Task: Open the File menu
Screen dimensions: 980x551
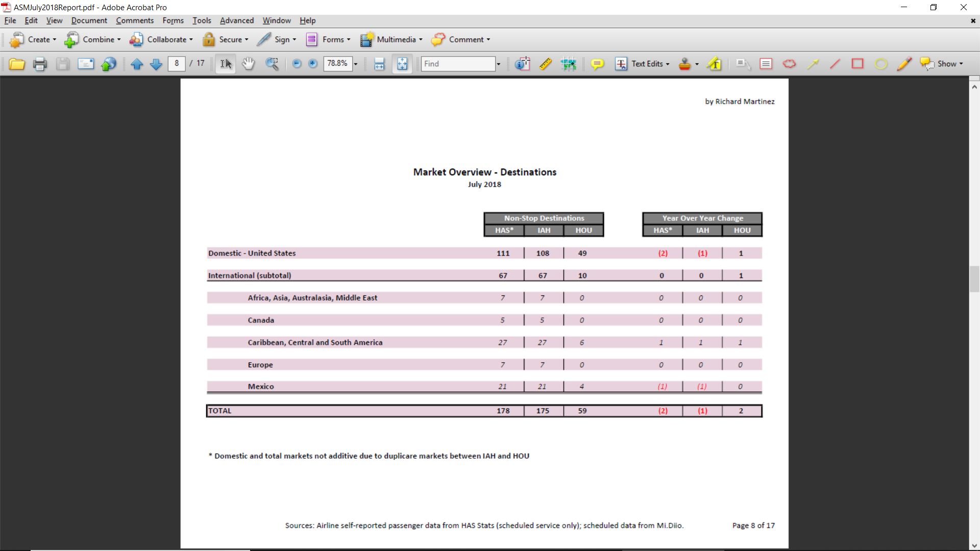Action: click(x=10, y=20)
